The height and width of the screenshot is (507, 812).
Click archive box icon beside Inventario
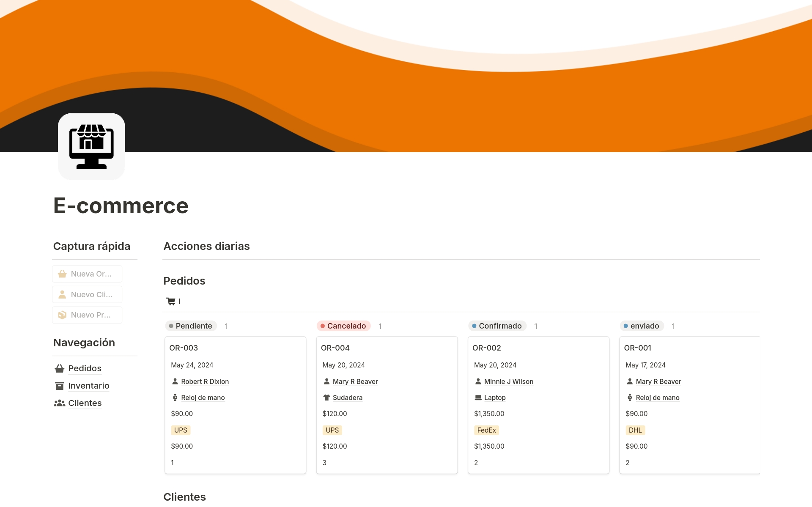coord(60,386)
